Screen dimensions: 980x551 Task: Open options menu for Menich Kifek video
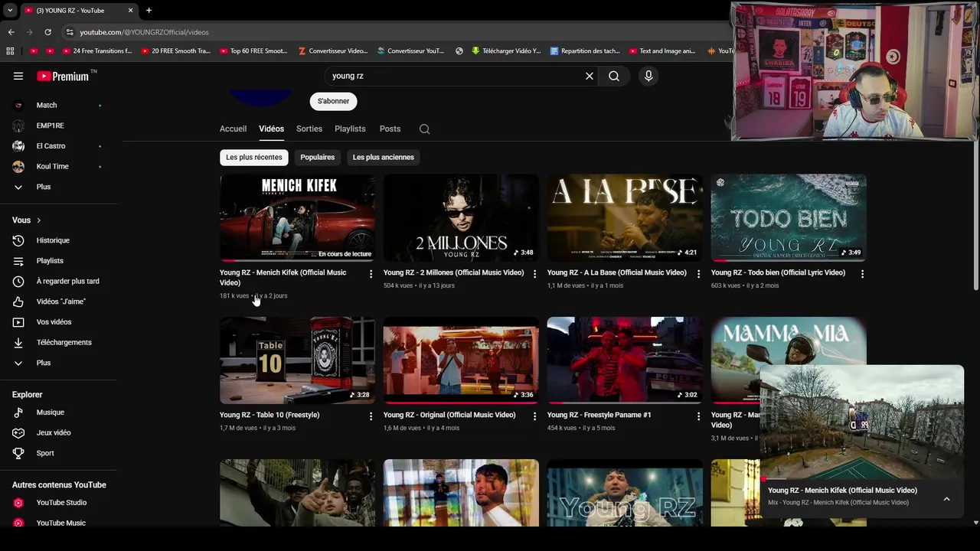pyautogui.click(x=371, y=274)
